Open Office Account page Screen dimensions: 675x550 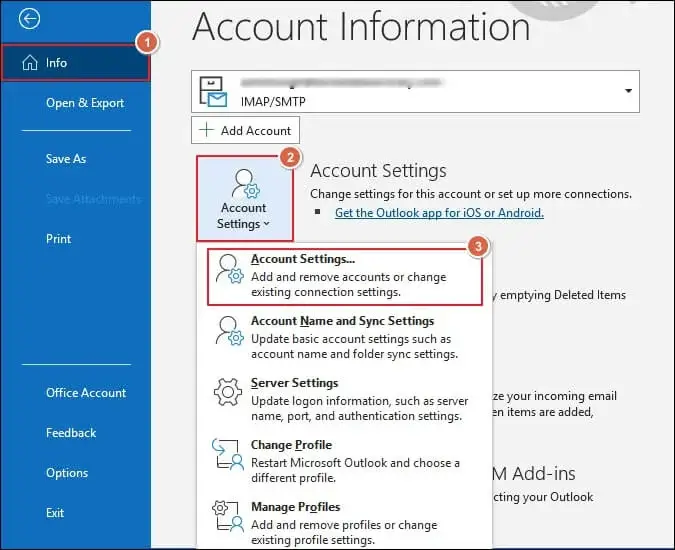click(86, 392)
